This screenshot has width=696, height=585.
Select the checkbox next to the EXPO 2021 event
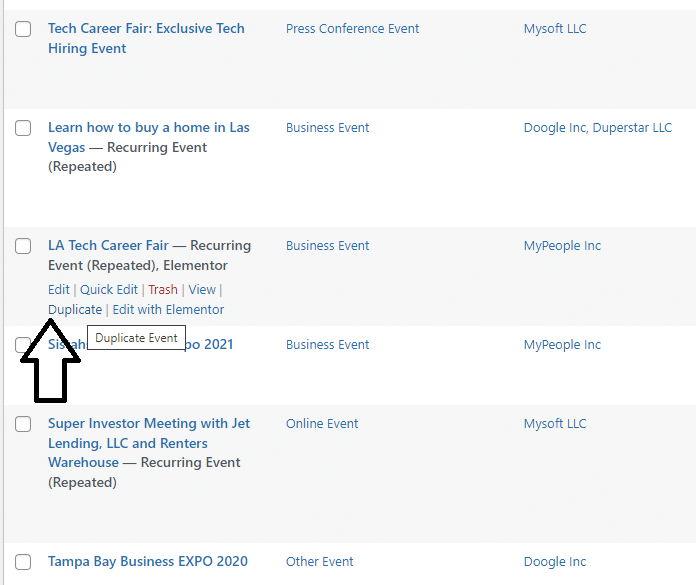coord(23,346)
